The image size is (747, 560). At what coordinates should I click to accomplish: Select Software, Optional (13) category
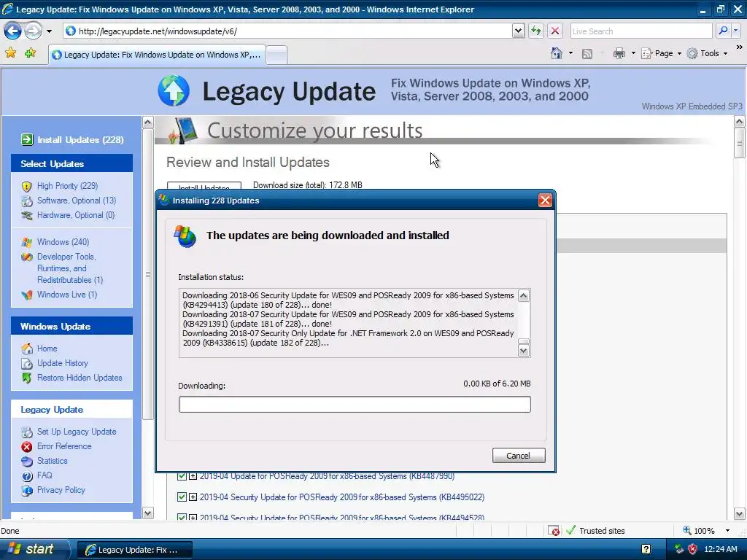76,201
